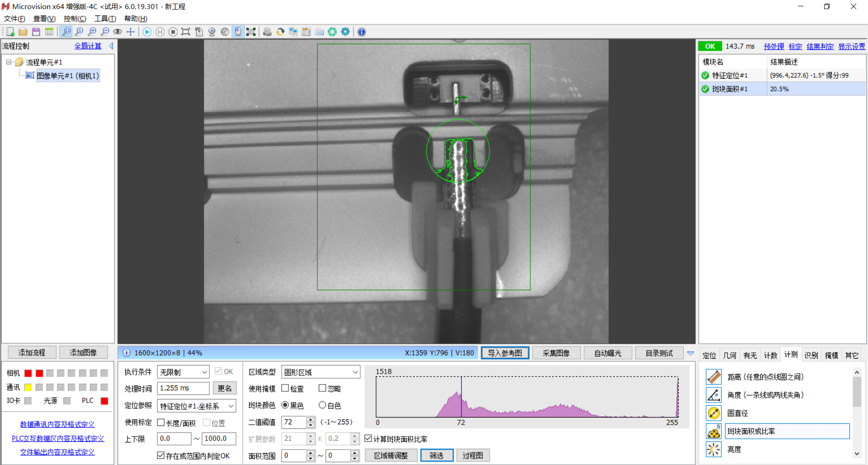
Task: Collapse the 流程单元#1 tree node
Action: [9, 62]
